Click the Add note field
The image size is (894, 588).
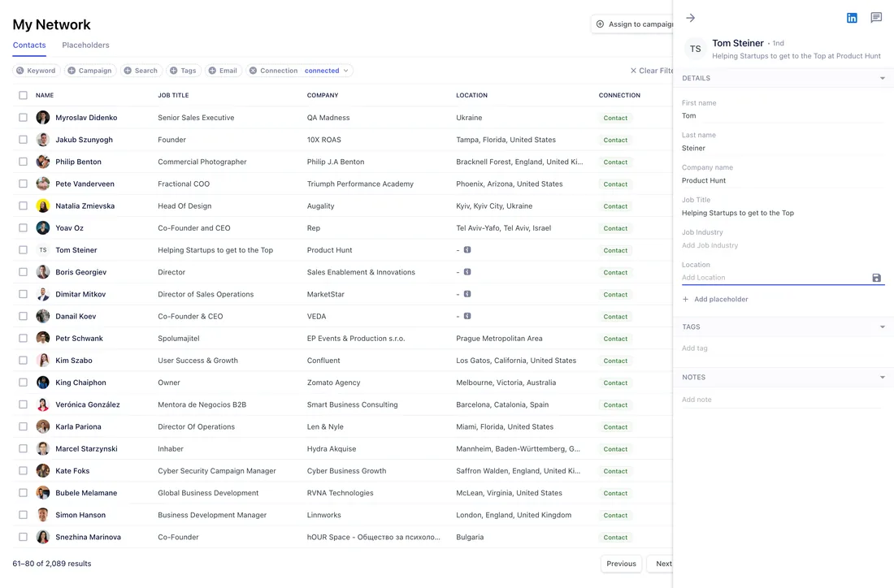click(x=782, y=400)
